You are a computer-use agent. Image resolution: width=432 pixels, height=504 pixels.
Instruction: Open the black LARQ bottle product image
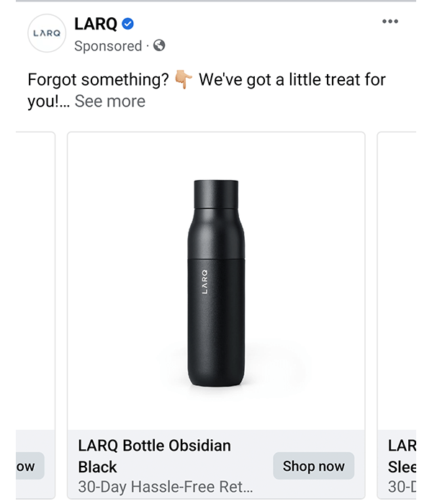tap(216, 281)
